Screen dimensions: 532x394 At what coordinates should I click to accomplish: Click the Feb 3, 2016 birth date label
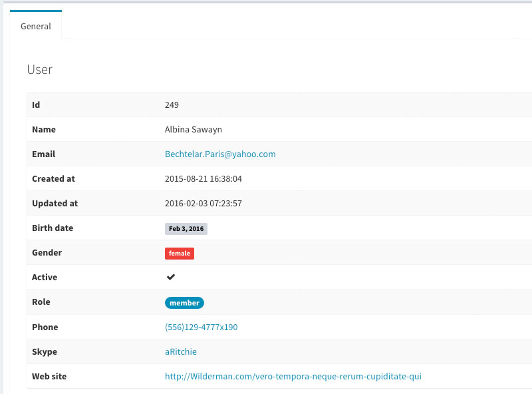(186, 228)
